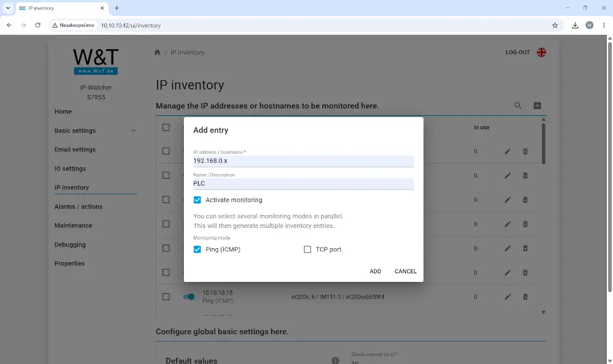Bookmark this page with the star icon
This screenshot has width=613, height=364.
(555, 25)
